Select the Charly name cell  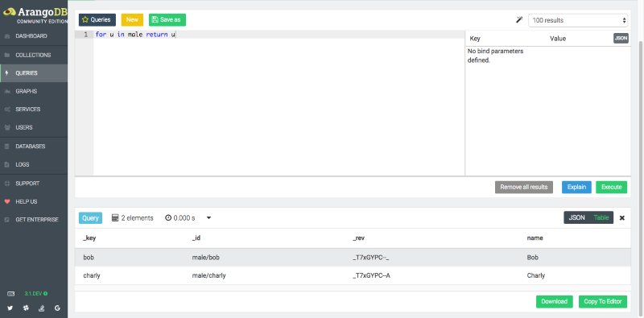pyautogui.click(x=536, y=275)
